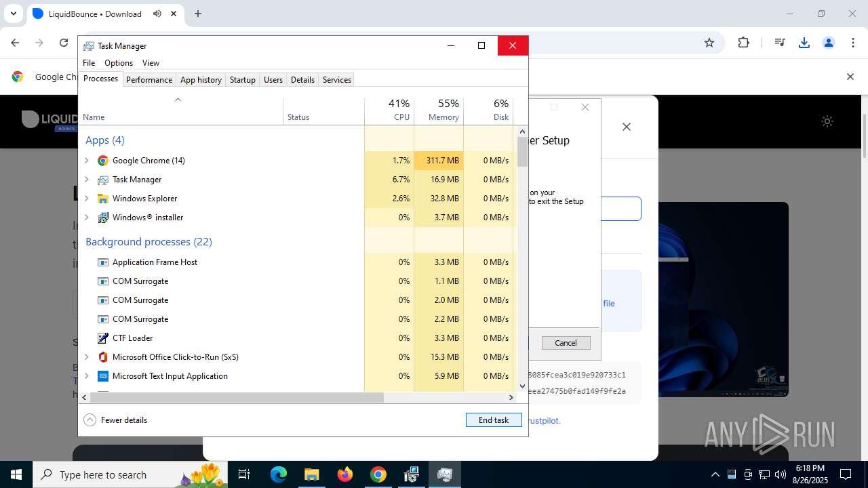The image size is (868, 488).
Task: Open the File menu
Action: pyautogui.click(x=89, y=63)
